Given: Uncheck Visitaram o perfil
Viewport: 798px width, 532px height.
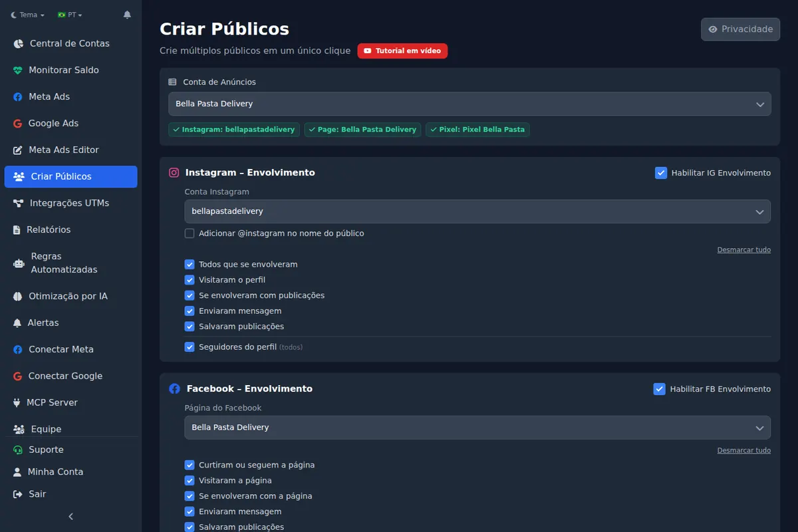Looking at the screenshot, I should (190, 280).
